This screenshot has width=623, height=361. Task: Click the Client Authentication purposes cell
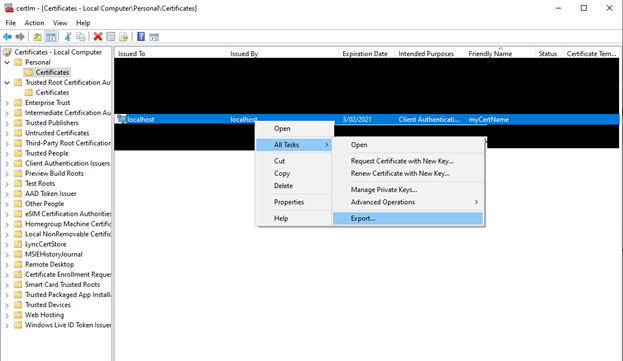(x=429, y=120)
